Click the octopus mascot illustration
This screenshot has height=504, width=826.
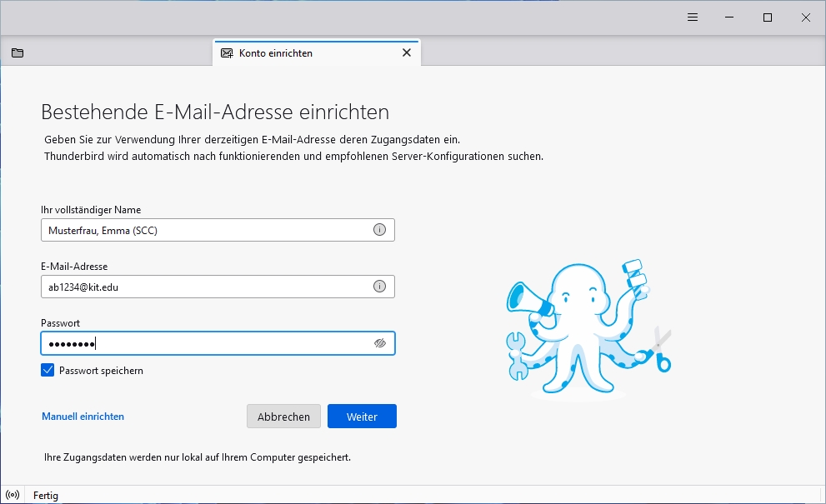coord(588,329)
